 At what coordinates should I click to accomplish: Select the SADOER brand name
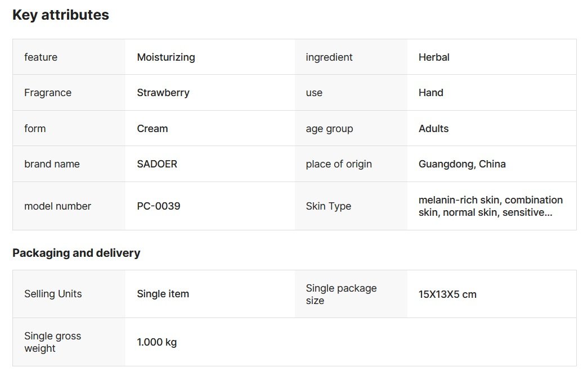[157, 164]
